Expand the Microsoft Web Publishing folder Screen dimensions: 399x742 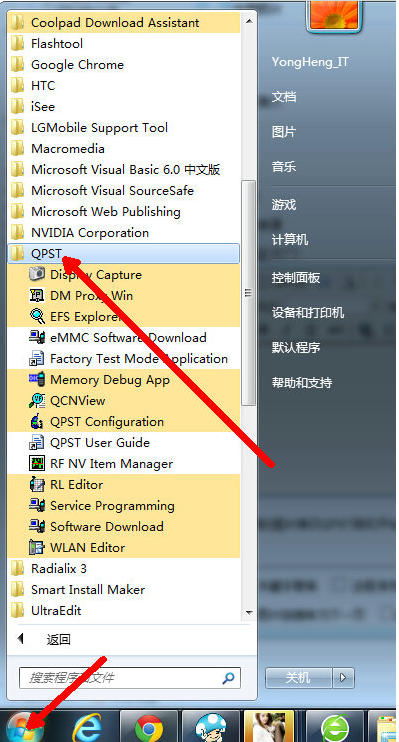click(x=124, y=212)
